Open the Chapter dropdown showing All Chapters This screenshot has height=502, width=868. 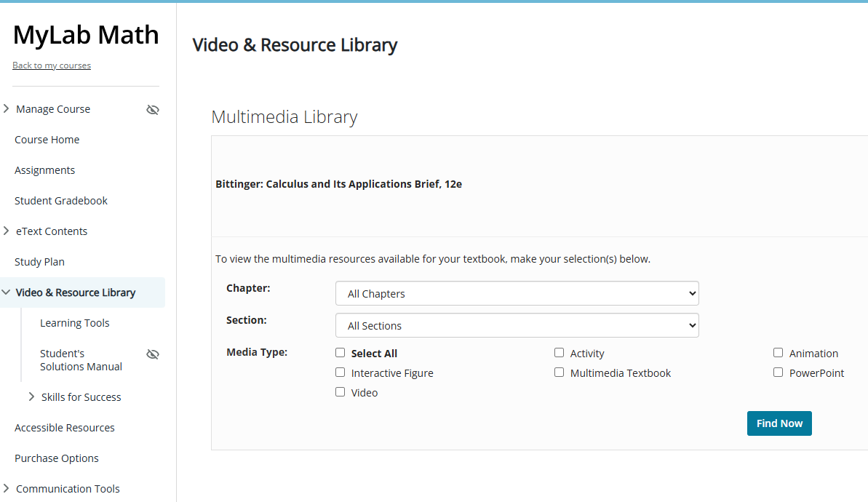[517, 293]
